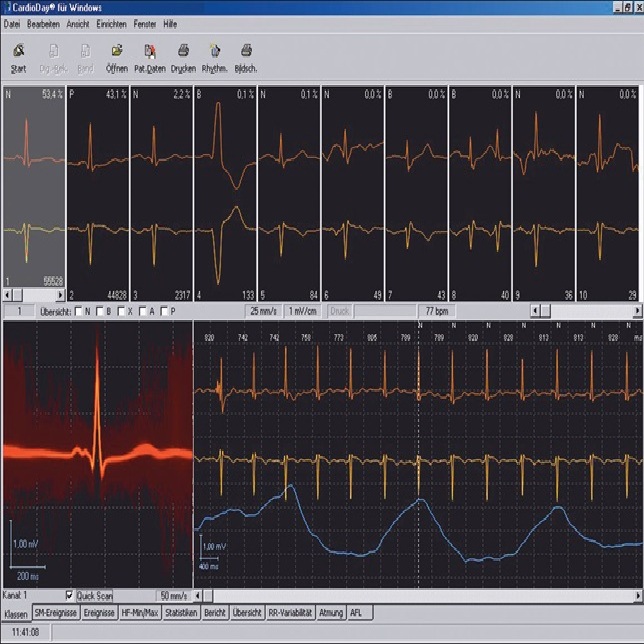Switch to the Atmung tab
This screenshot has width=644, height=644.
pos(331,613)
